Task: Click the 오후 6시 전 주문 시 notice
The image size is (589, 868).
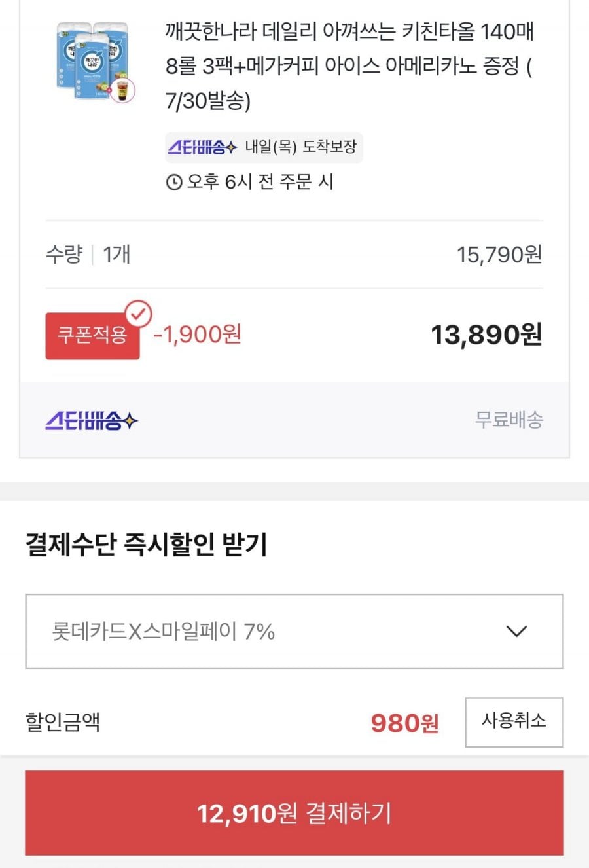Action: coord(249,182)
